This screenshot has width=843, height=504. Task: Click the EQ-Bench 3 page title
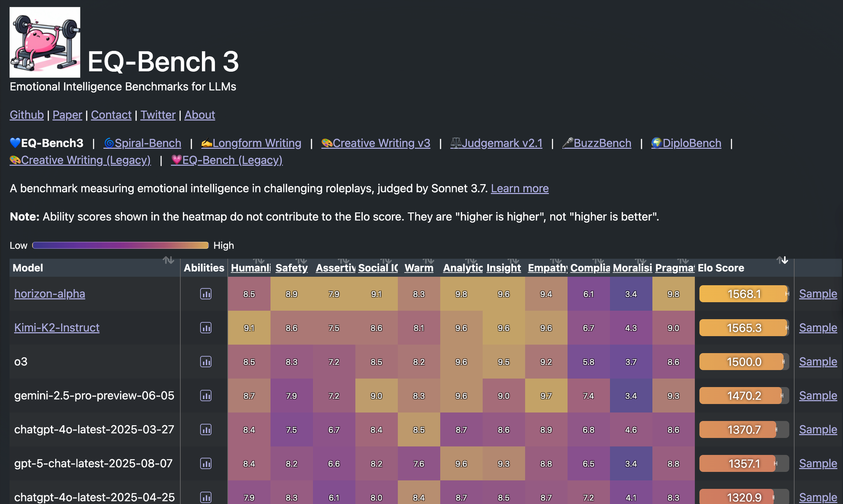(x=163, y=62)
